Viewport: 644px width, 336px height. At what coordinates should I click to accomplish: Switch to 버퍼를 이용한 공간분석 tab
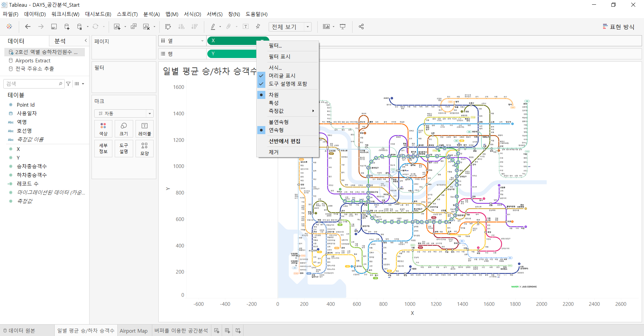coord(181,331)
